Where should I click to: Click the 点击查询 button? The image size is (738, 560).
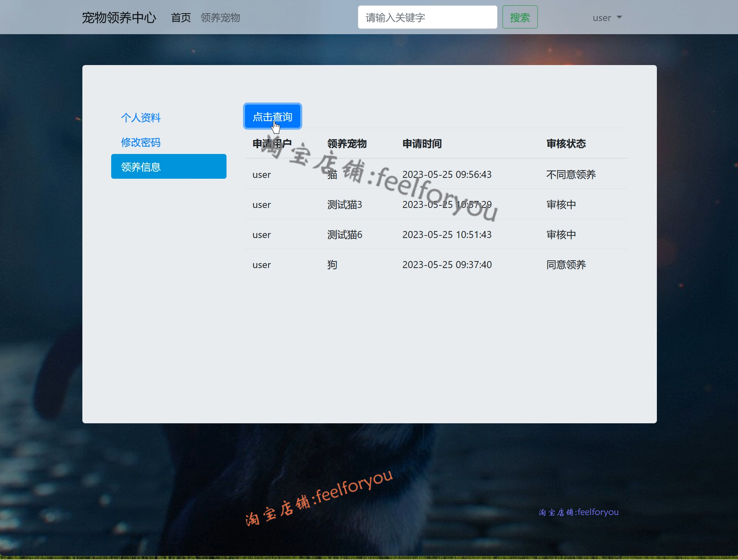click(x=272, y=117)
